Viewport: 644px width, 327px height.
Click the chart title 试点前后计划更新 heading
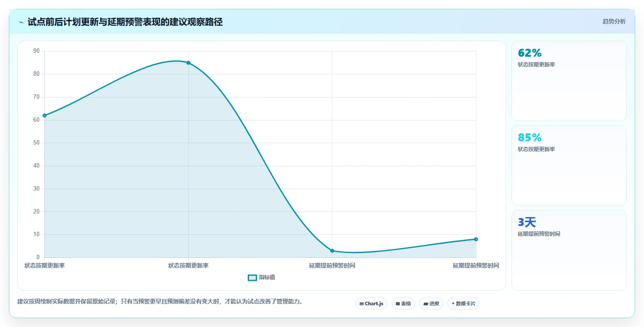(x=125, y=22)
